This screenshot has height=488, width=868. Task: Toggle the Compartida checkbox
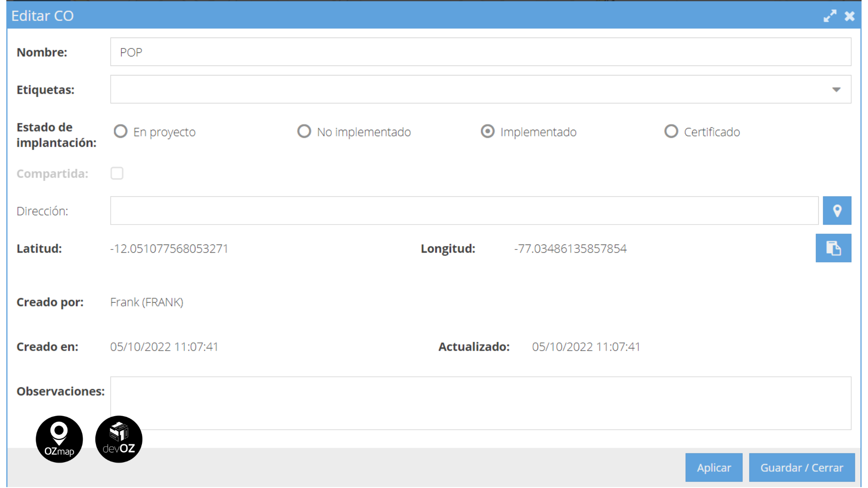[117, 174]
